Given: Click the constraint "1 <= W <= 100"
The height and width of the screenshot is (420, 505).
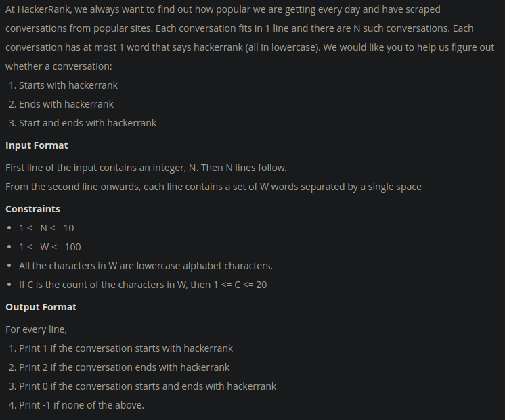Looking at the screenshot, I should 49,247.
